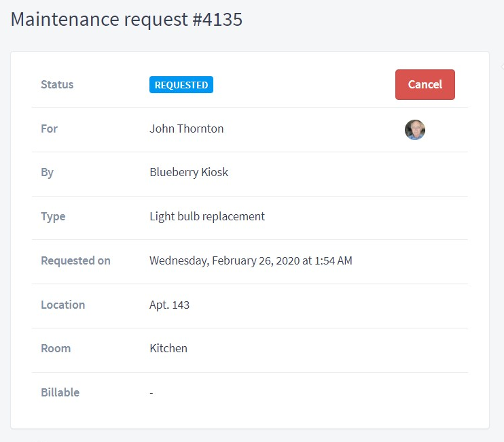The height and width of the screenshot is (442, 504).
Task: Click the Maintenance request #4135 heading
Action: [126, 19]
